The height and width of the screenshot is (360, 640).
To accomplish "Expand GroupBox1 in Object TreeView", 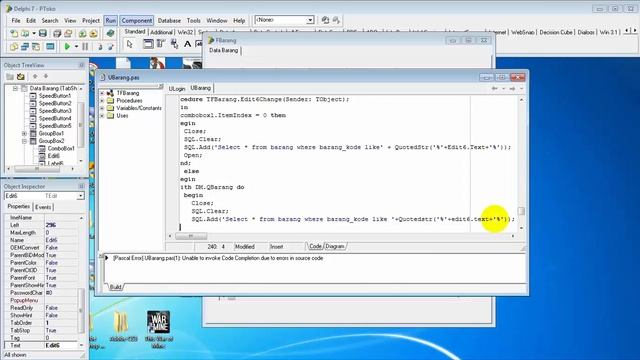I will point(24,133).
